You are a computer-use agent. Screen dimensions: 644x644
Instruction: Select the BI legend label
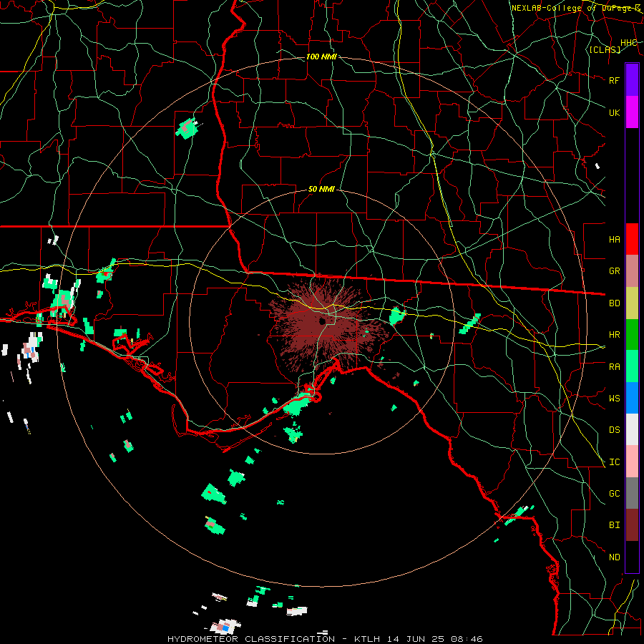[x=614, y=525]
